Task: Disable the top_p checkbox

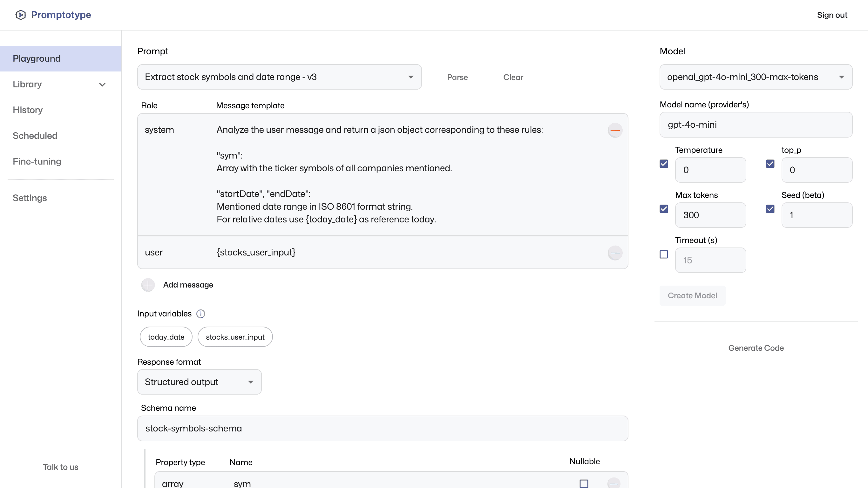Action: pos(770,164)
